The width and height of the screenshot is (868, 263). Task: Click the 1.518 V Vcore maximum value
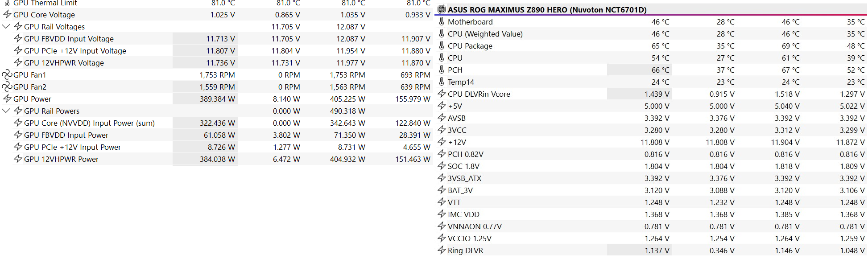(787, 94)
